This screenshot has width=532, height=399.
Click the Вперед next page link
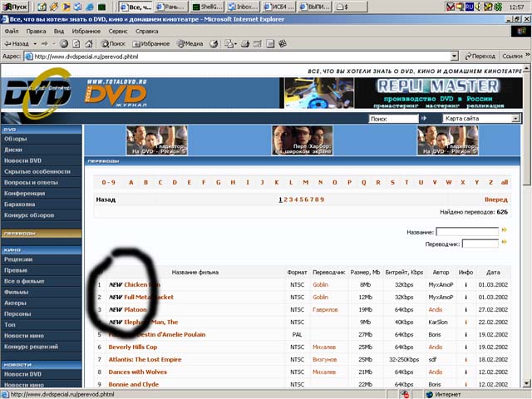point(496,199)
